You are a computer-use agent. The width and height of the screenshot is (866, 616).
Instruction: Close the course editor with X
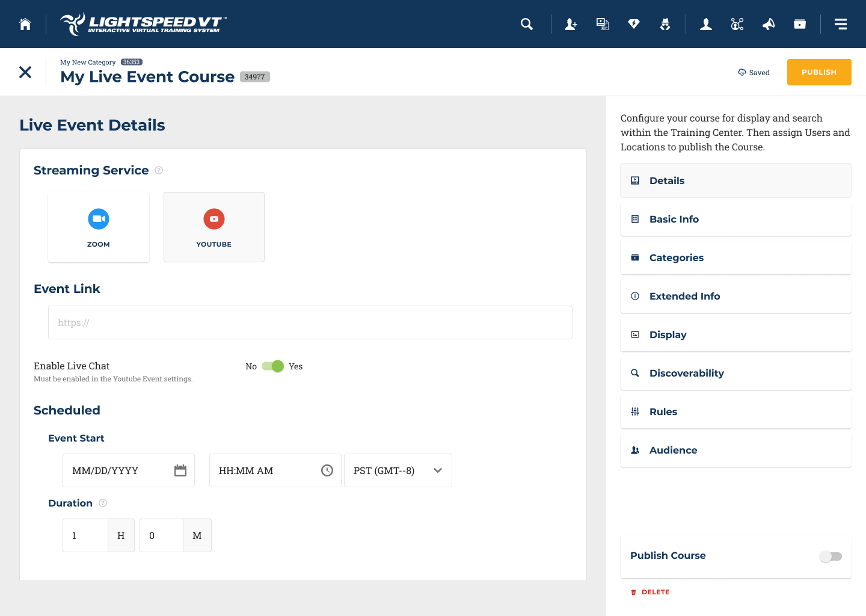(25, 72)
